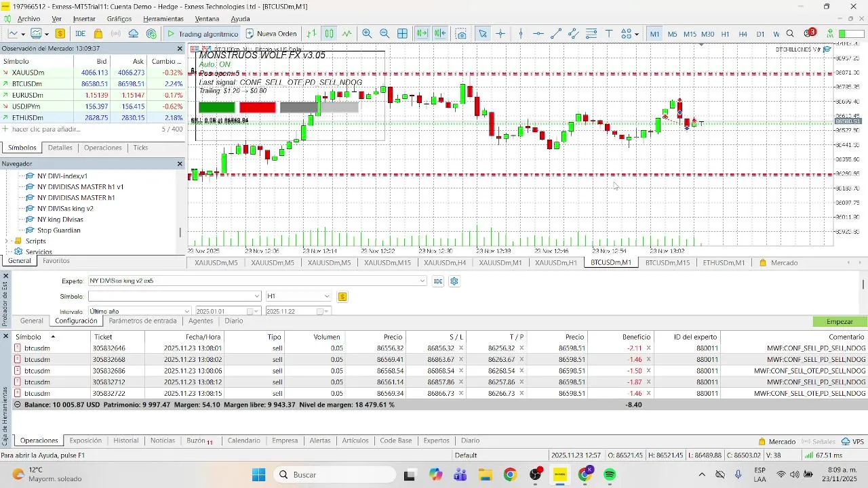This screenshot has height=488, width=868.
Task: Zoom out on the chart
Action: [x=384, y=33]
